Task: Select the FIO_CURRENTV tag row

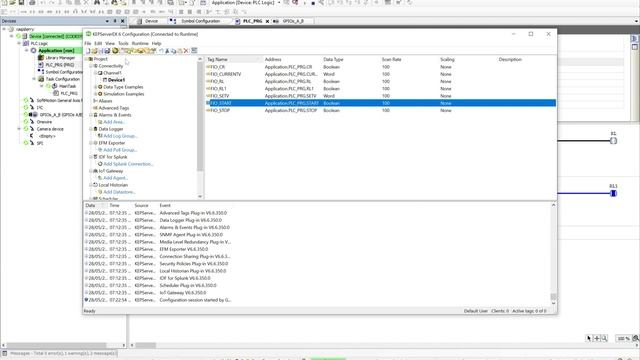Action: click(380, 74)
